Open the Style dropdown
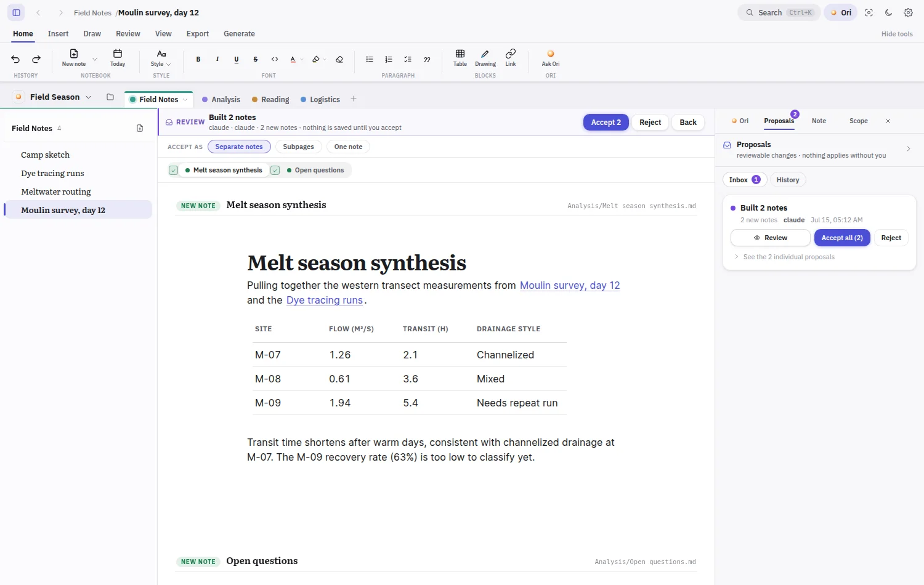This screenshot has height=585, width=924. click(x=161, y=58)
